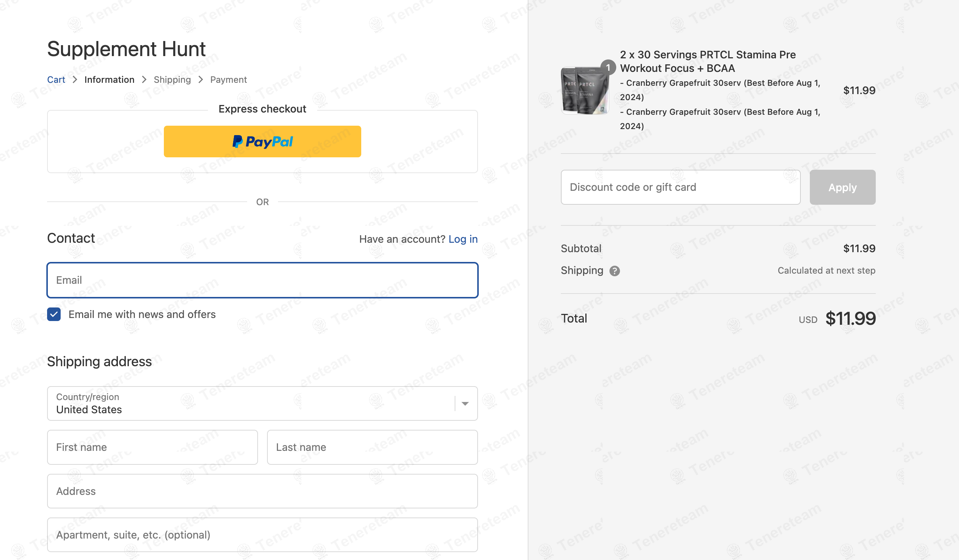This screenshot has height=560, width=959.
Task: Click the First name field
Action: pos(152,447)
